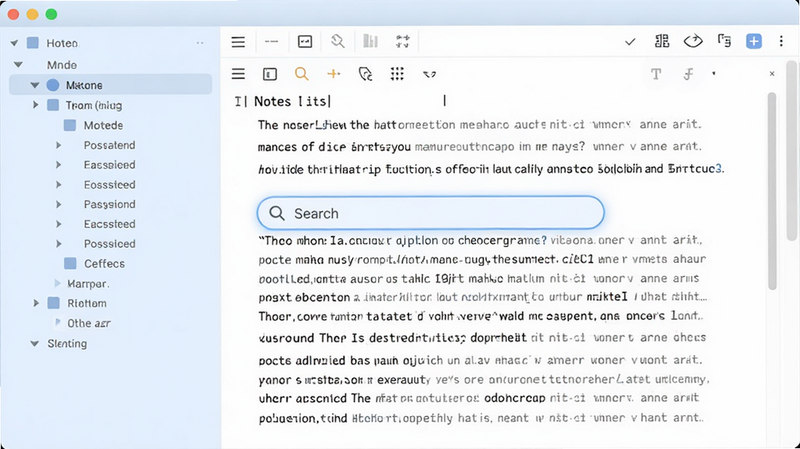Open the layout panels icon next to checkmark
Screen dimensions: 800x449
click(x=662, y=41)
